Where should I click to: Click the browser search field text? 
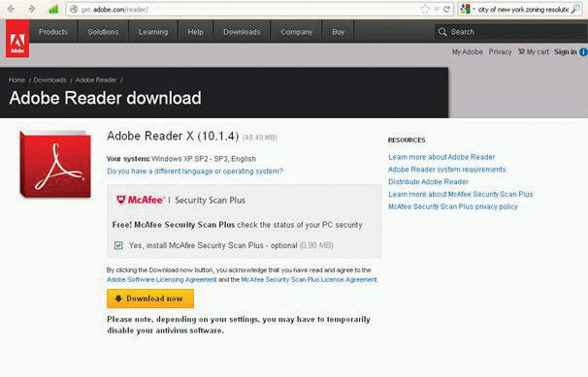tap(524, 10)
